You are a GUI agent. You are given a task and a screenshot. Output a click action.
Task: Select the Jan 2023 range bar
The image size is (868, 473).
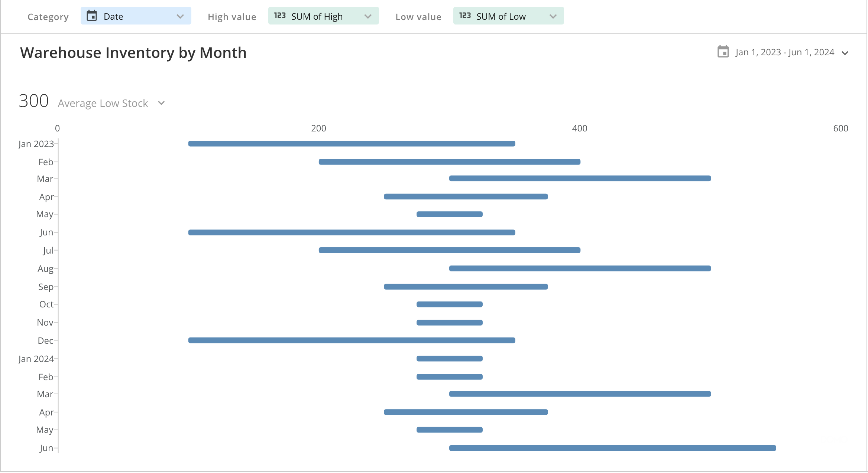click(x=352, y=144)
